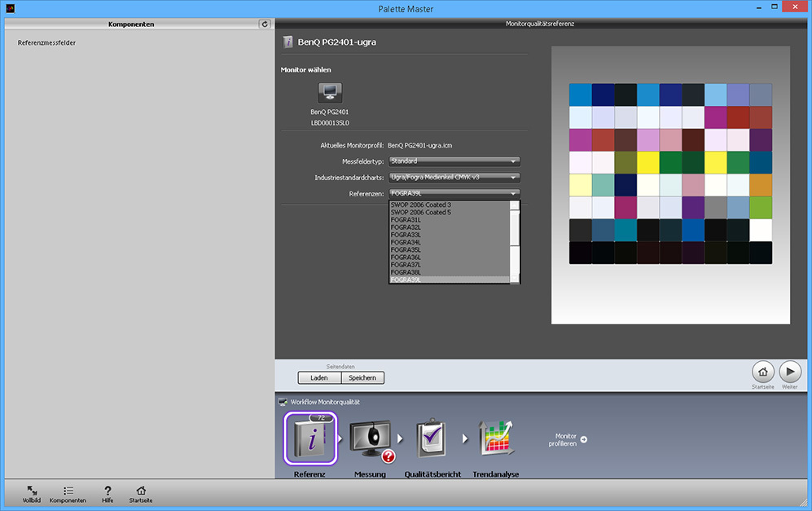Choose FOGRA36L reference
This screenshot has height=511, width=812.
[x=449, y=258]
